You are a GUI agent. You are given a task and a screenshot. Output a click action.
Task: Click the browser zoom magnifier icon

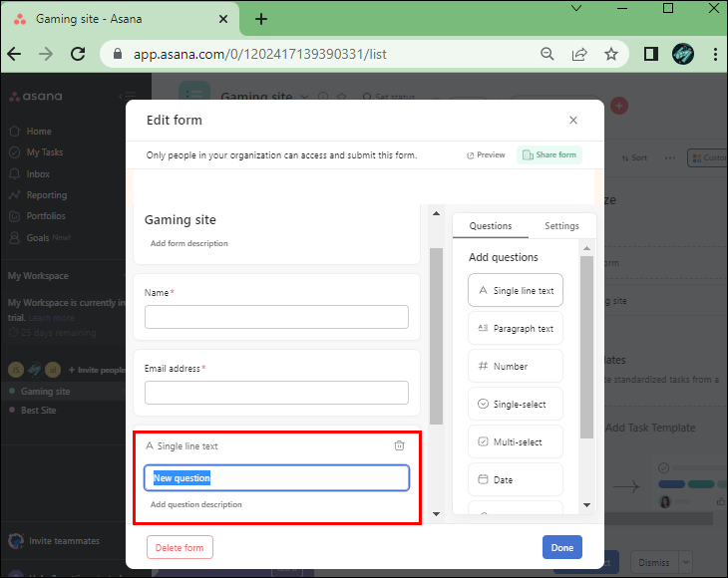(546, 54)
